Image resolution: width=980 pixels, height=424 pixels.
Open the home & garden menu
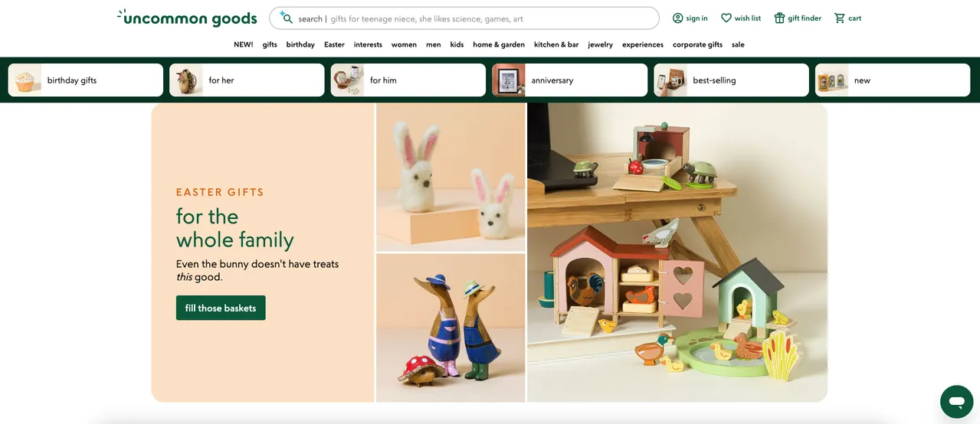tap(499, 44)
